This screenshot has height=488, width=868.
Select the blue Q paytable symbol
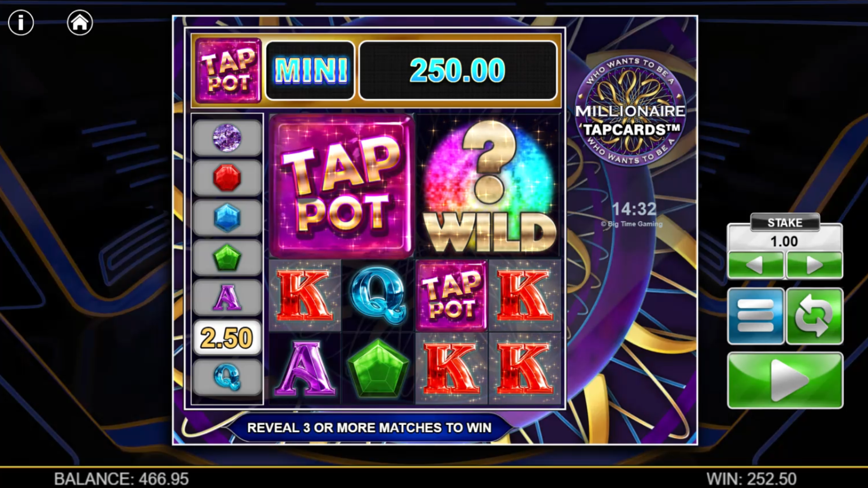227,377
